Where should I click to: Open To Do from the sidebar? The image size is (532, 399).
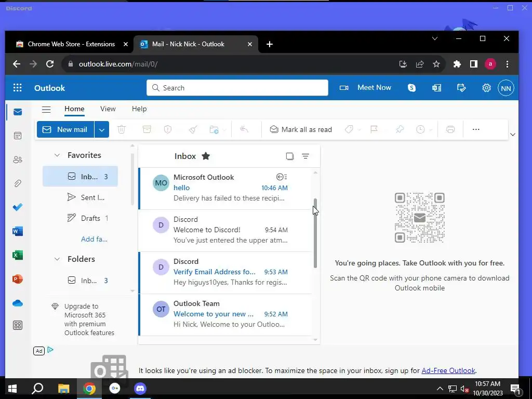click(18, 207)
